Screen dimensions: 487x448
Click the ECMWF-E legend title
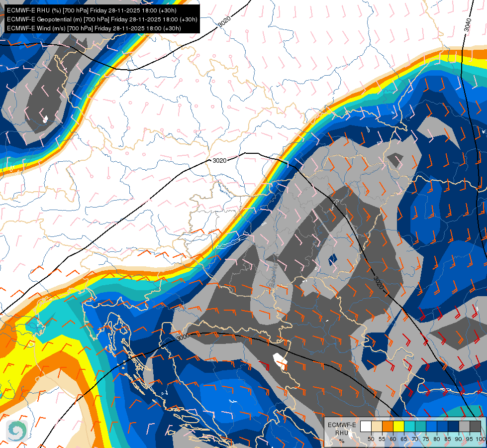[x=342, y=425]
